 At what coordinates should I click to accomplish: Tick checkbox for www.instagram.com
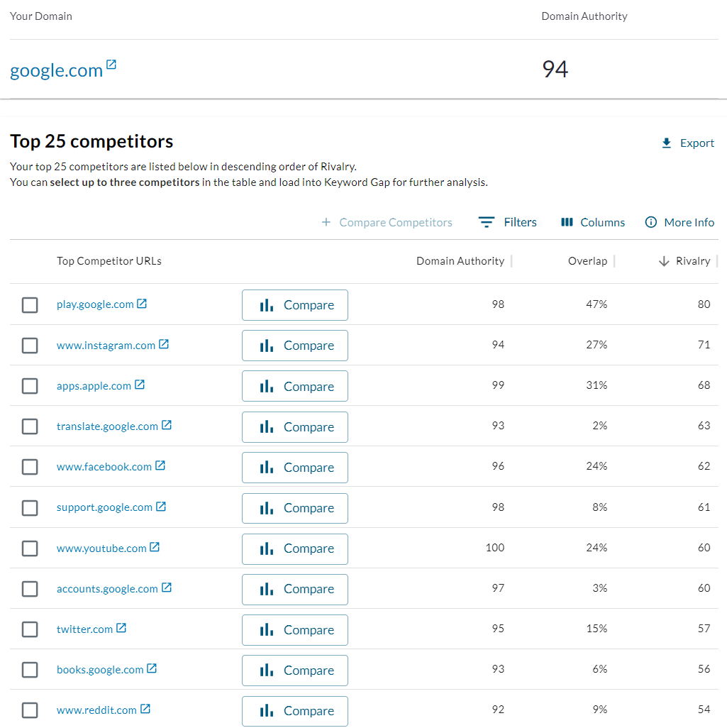point(30,346)
